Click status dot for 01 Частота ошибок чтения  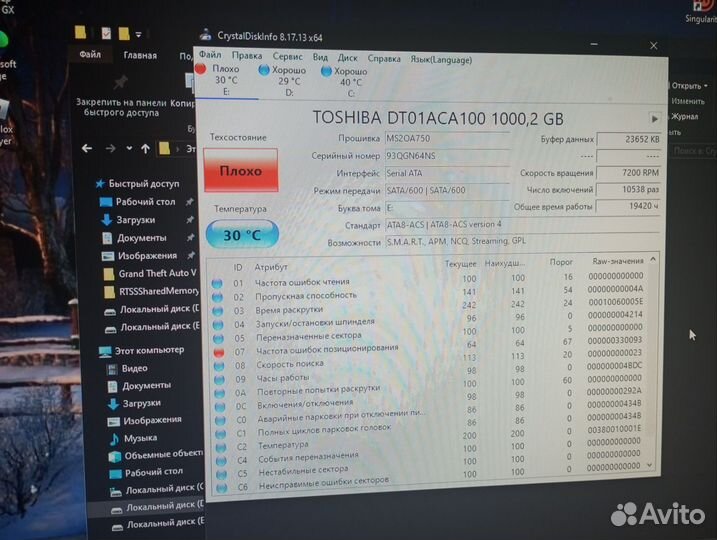(217, 283)
